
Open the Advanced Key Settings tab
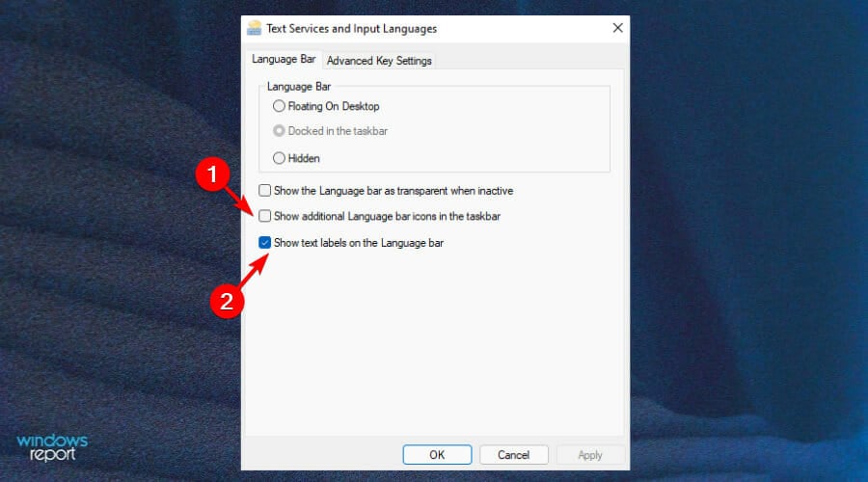pyautogui.click(x=379, y=61)
